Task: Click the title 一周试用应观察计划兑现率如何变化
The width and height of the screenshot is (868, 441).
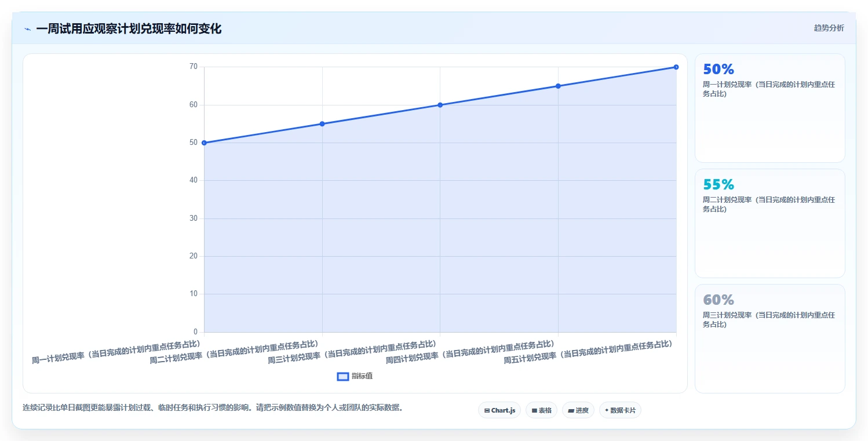Action: coord(129,29)
